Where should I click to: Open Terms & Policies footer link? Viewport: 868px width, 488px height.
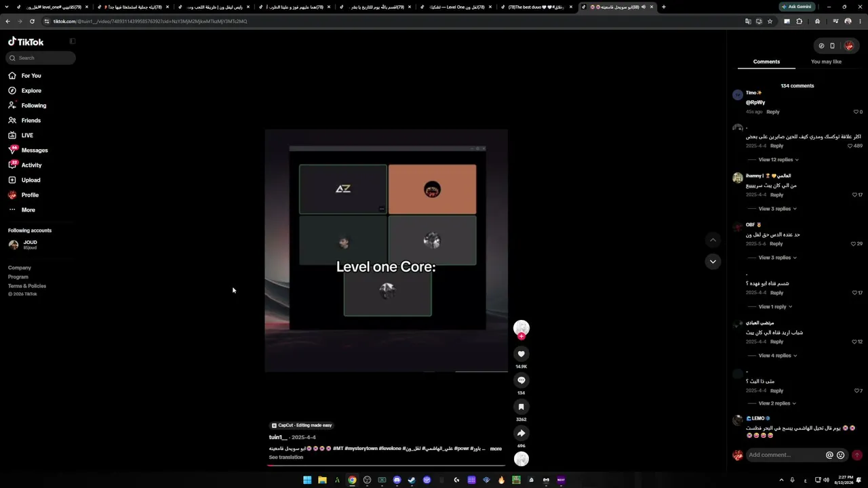(x=27, y=286)
